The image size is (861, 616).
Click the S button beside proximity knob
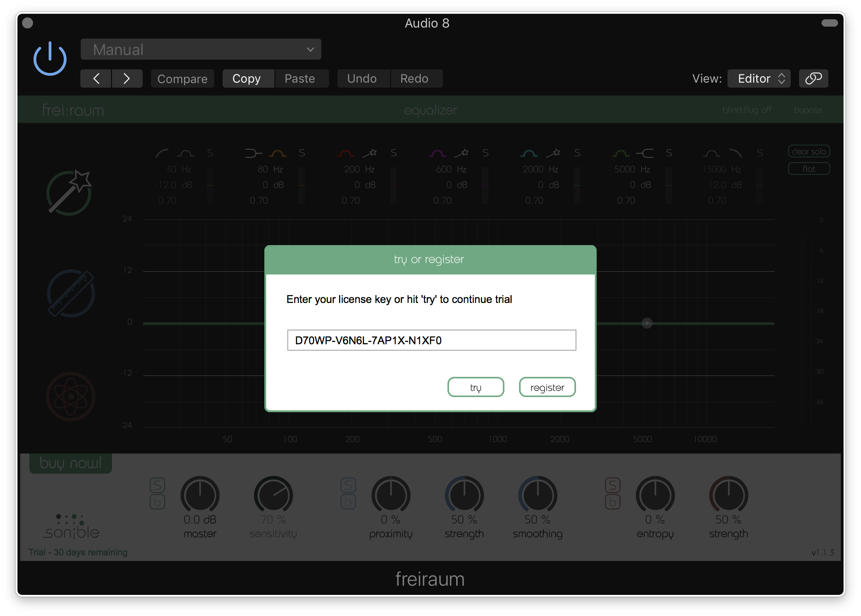[x=348, y=485]
